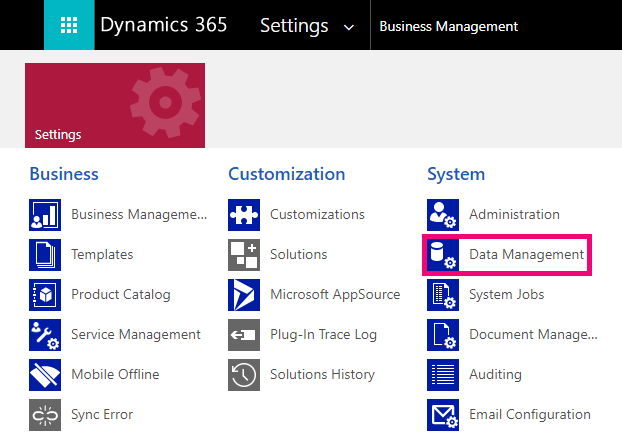The height and width of the screenshot is (436, 622).
Task: Click the Customizations puzzle icon
Action: click(244, 215)
